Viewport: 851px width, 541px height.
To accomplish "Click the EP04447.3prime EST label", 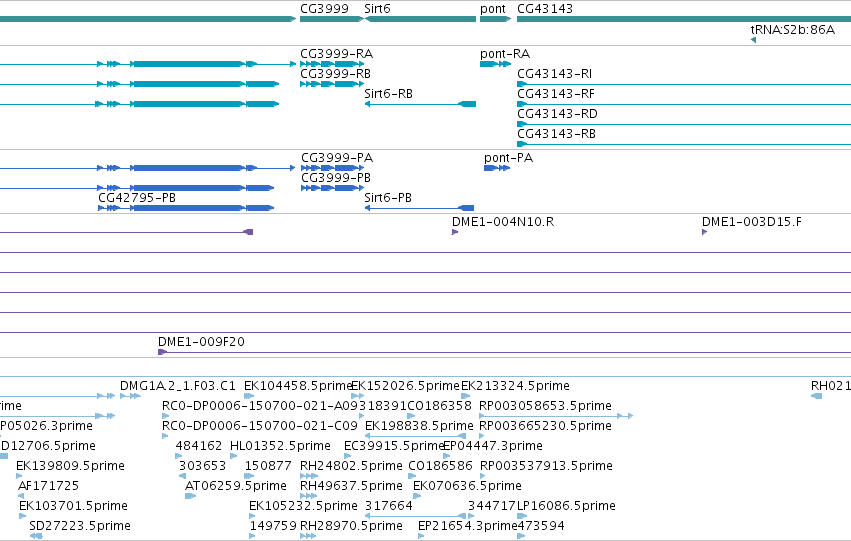I will point(493,446).
